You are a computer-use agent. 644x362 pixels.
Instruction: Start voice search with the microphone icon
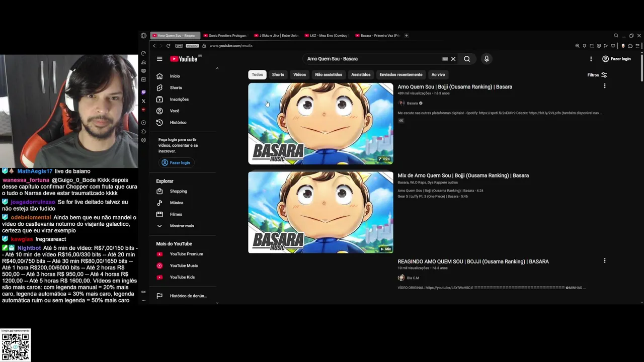(487, 59)
